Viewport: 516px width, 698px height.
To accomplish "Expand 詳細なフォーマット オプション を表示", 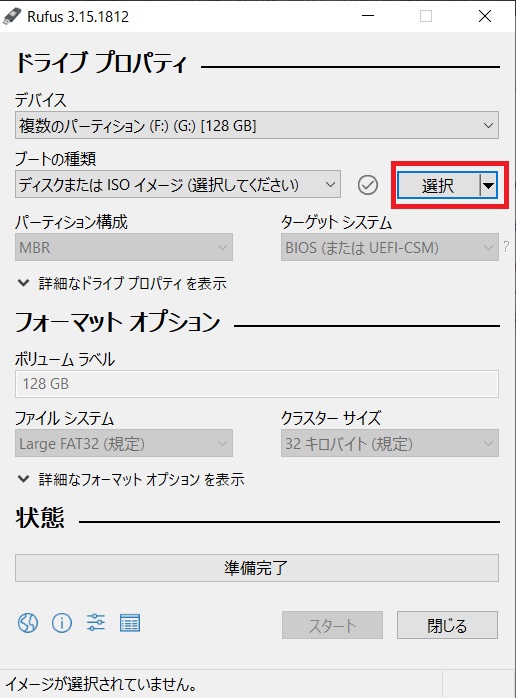I will pos(131,479).
